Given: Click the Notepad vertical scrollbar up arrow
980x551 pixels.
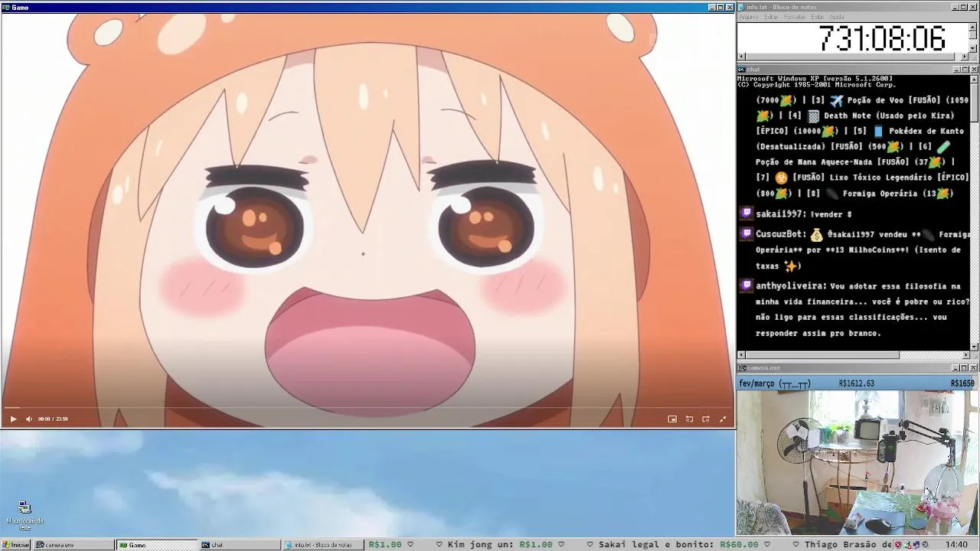Looking at the screenshot, I should click(973, 26).
